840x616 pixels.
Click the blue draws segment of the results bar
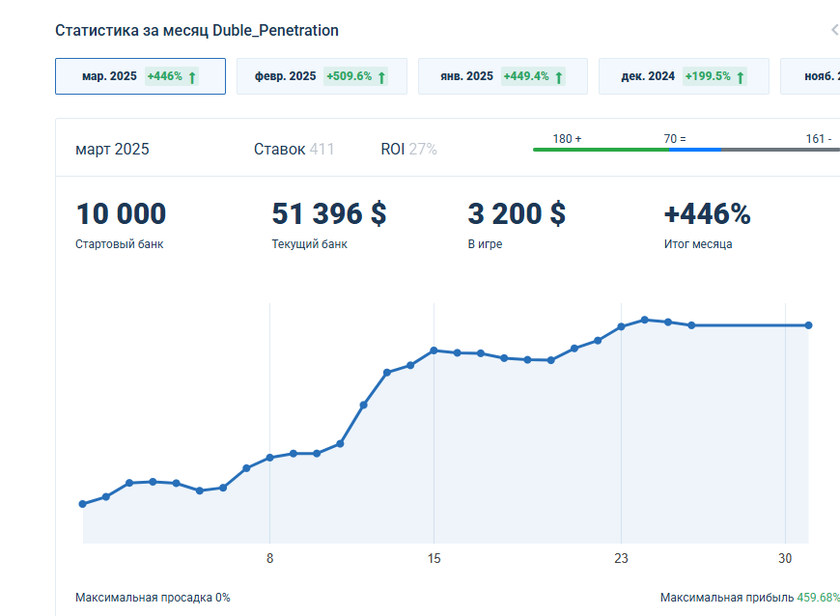695,150
